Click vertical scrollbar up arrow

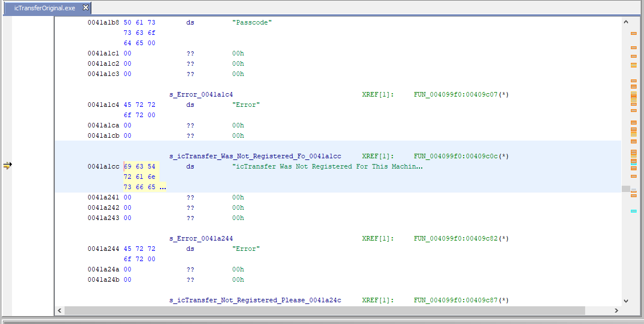pyautogui.click(x=626, y=22)
